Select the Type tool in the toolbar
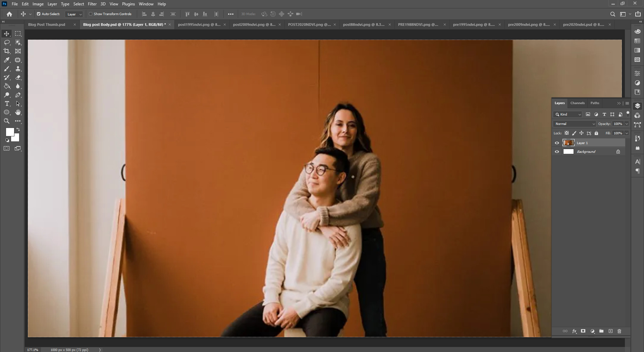Image resolution: width=644 pixels, height=352 pixels. pyautogui.click(x=7, y=104)
